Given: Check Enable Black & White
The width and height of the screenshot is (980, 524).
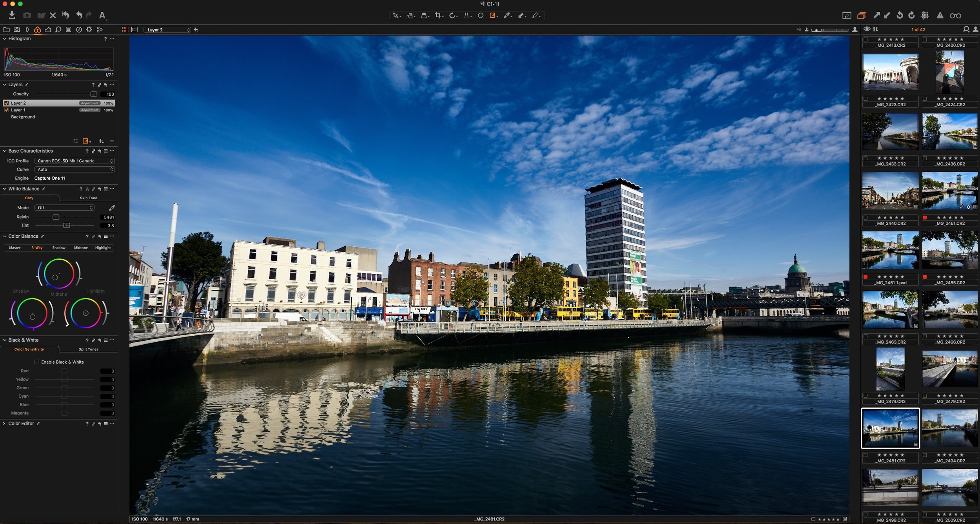Looking at the screenshot, I should point(37,362).
